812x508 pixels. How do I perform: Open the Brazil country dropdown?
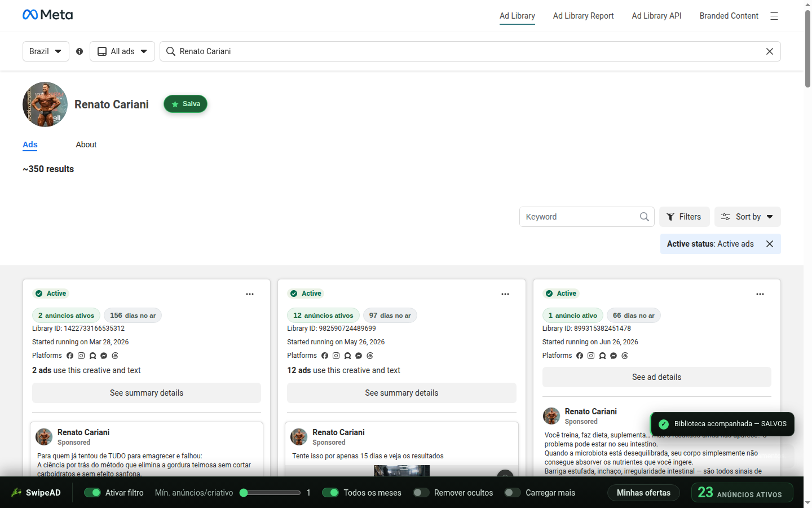[x=46, y=51]
